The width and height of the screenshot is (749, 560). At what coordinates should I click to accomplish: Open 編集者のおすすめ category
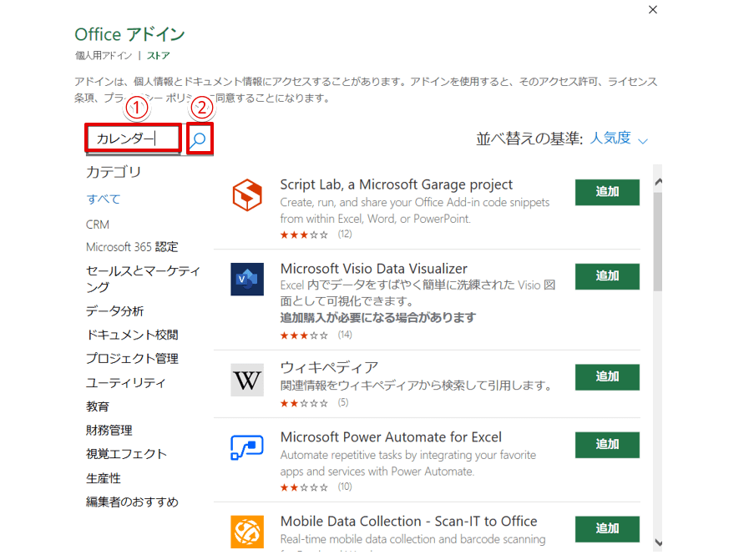(132, 502)
